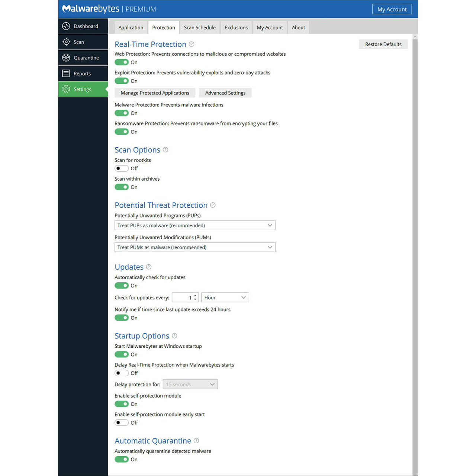Click the update interval number field
The width and height of the screenshot is (476, 476).
pos(182,297)
